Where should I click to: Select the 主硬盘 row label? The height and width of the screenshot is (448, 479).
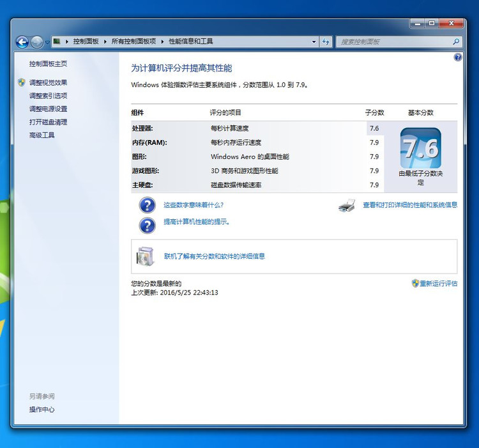(142, 185)
